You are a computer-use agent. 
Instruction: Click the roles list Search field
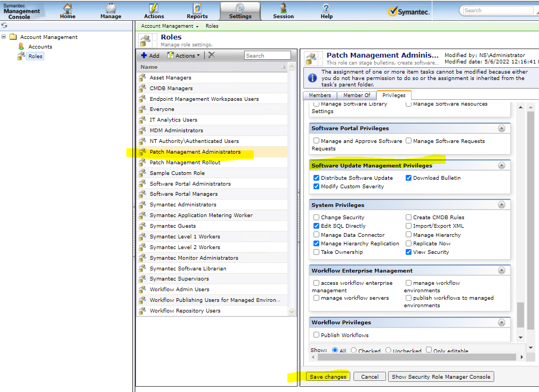pyautogui.click(x=267, y=55)
